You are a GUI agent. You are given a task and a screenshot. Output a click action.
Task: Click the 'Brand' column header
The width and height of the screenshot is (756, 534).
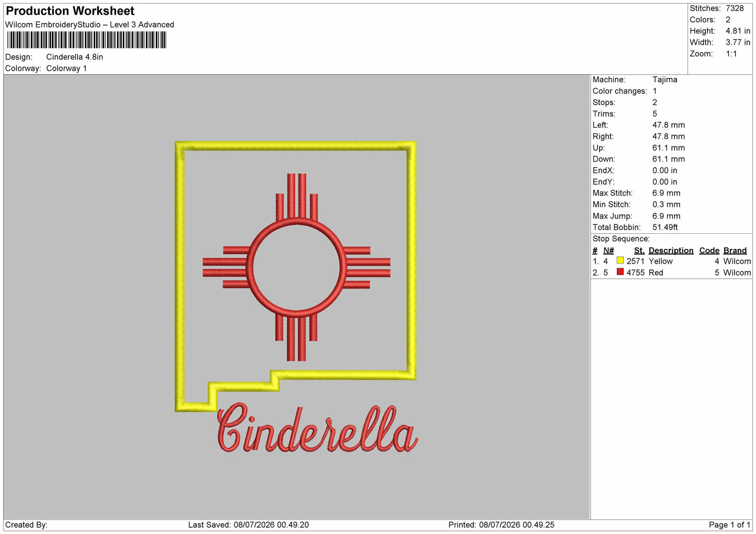(735, 251)
